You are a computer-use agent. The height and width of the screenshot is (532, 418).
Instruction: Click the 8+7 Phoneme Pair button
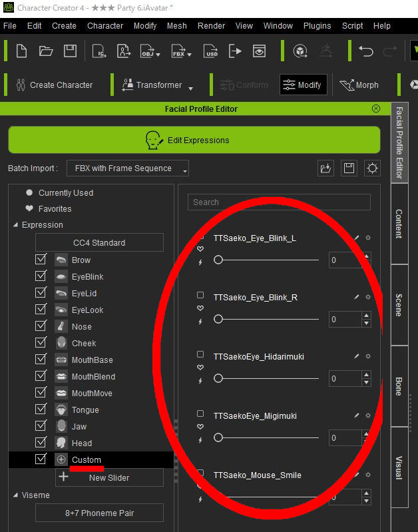[x=99, y=513]
